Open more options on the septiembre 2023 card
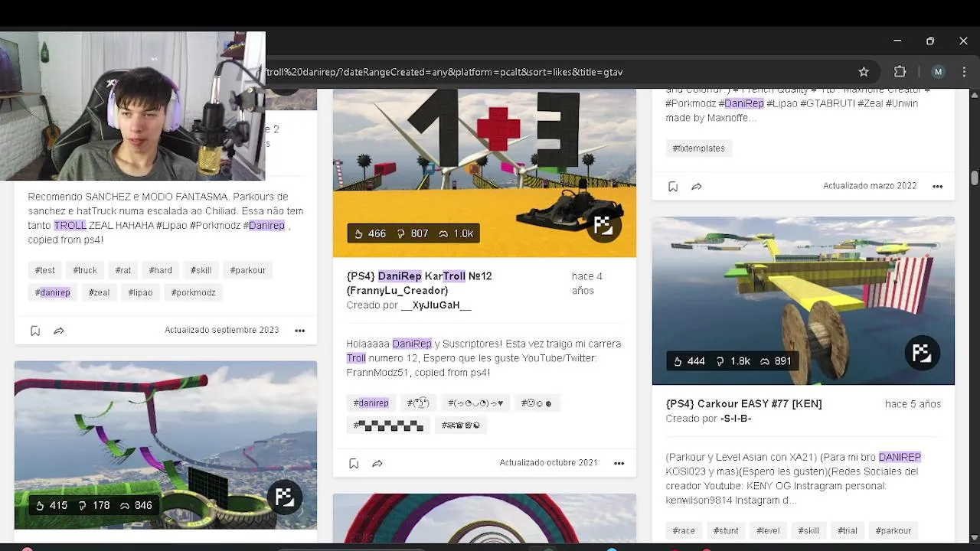980x551 pixels. [299, 331]
